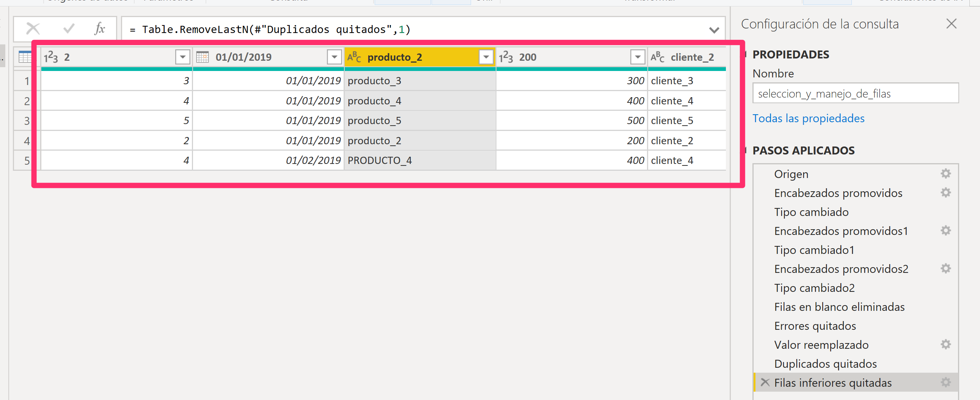Screen dimensions: 980x400
Task: Click the cell with value 500
Action: 572,121
